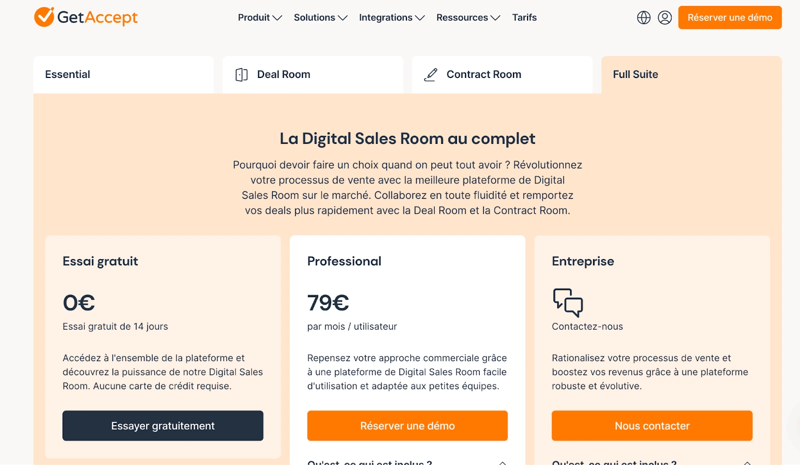800x465 pixels.
Task: Collapse Entreprise plan included features chevron
Action: 747,463
